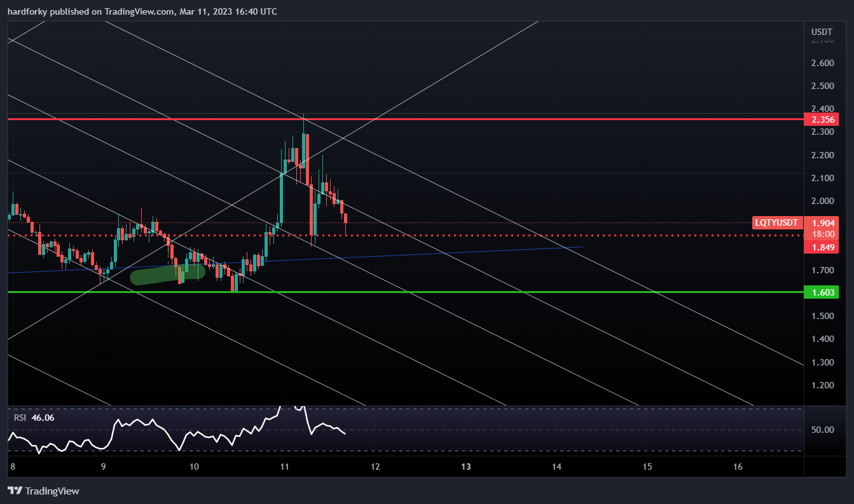Click the RSI value 46.06

pyautogui.click(x=44, y=418)
